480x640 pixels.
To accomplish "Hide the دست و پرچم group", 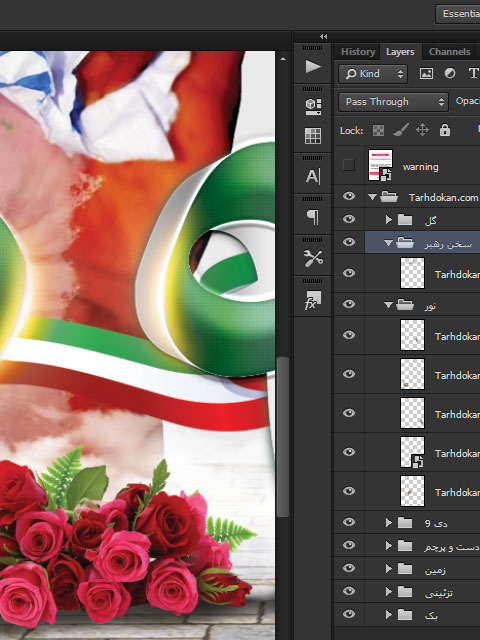I will point(349,545).
